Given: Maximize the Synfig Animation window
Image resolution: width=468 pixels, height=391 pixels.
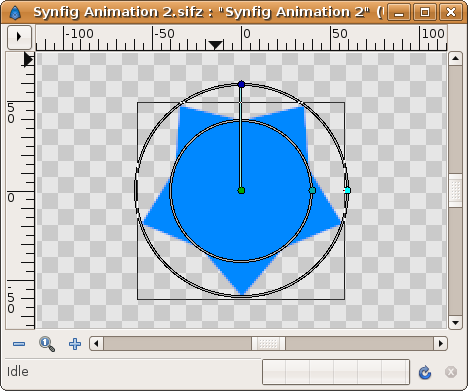Looking at the screenshot, I should pos(425,13).
